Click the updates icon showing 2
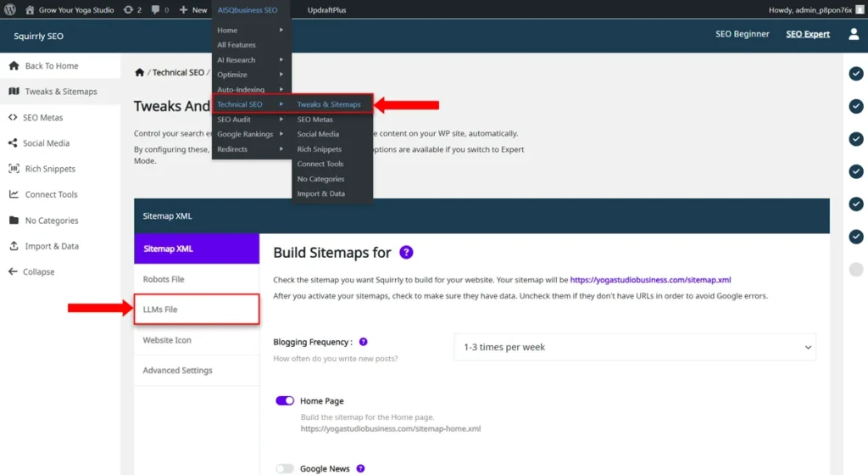Image resolution: width=868 pixels, height=475 pixels. tap(128, 9)
